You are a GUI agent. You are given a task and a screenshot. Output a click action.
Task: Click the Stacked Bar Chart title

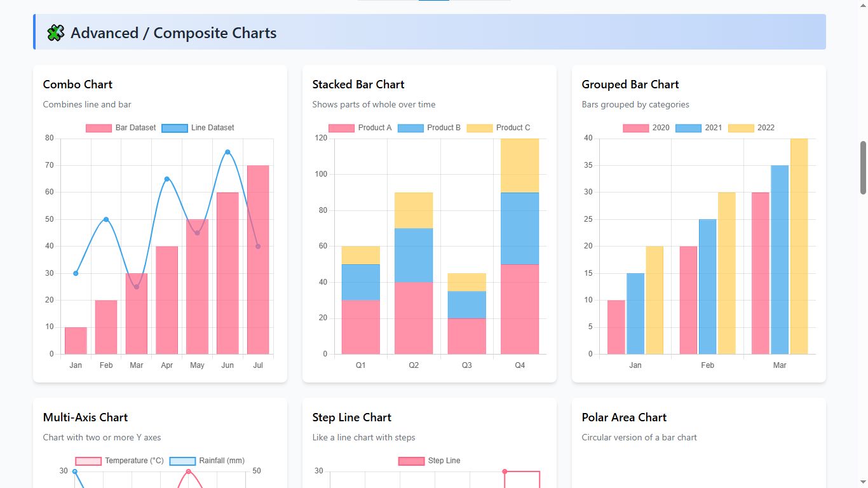[x=358, y=85]
